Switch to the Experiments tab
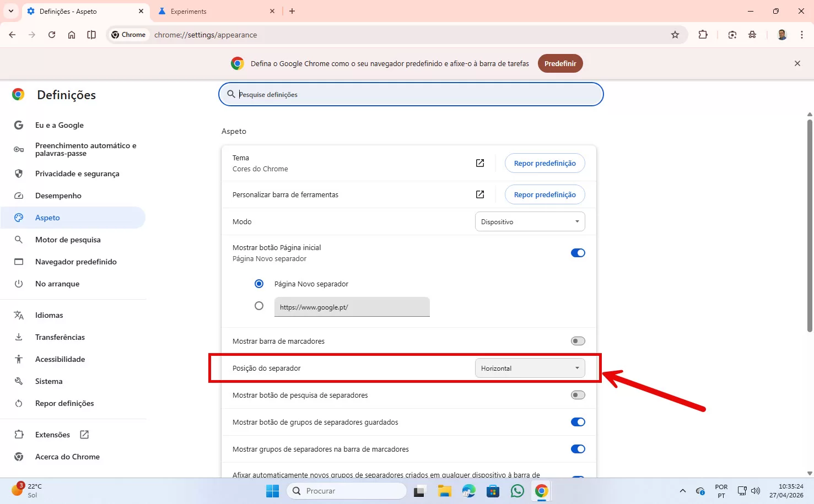This screenshot has width=814, height=504. pyautogui.click(x=215, y=11)
